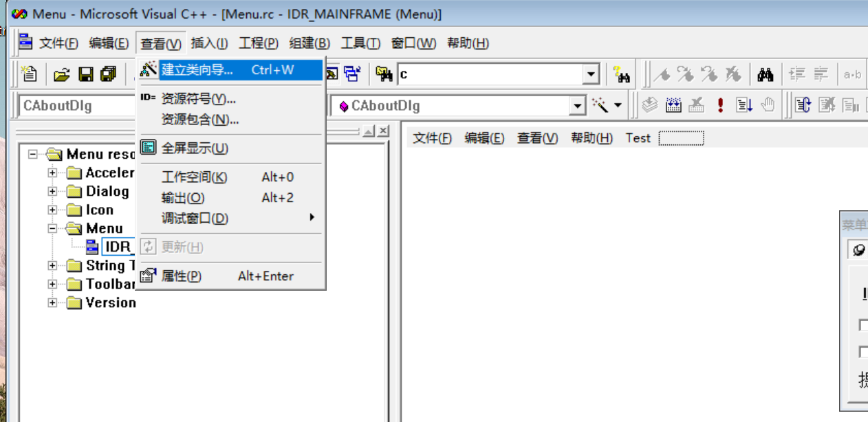Screen dimensions: 868x422
Task: Click the Open file folder icon
Action: click(63, 74)
